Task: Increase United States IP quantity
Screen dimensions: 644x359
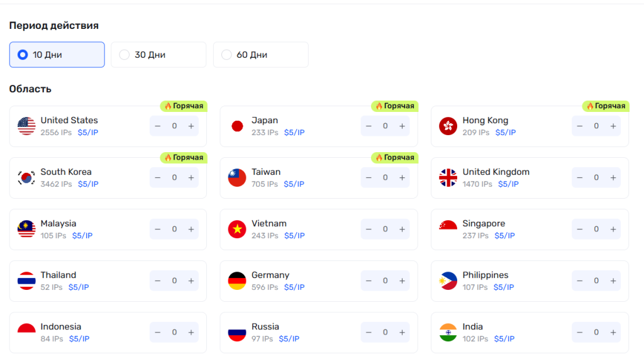Action: pyautogui.click(x=191, y=126)
